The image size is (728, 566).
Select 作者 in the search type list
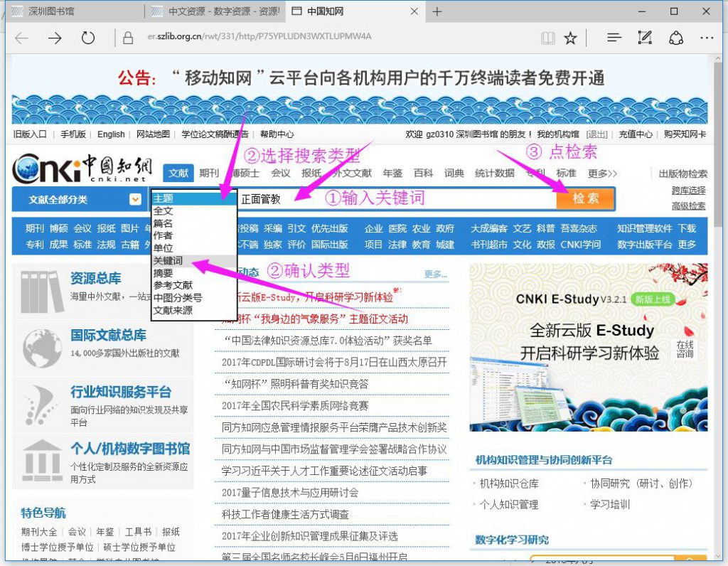click(163, 235)
